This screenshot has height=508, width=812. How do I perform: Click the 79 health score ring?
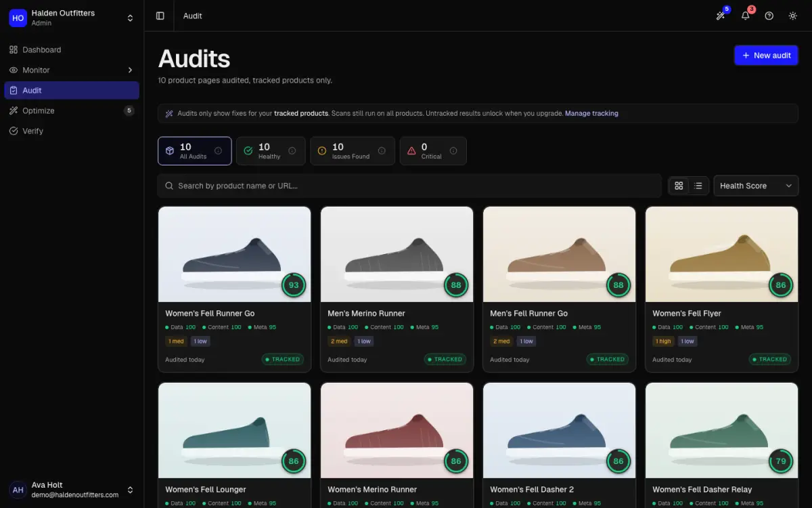point(781,461)
